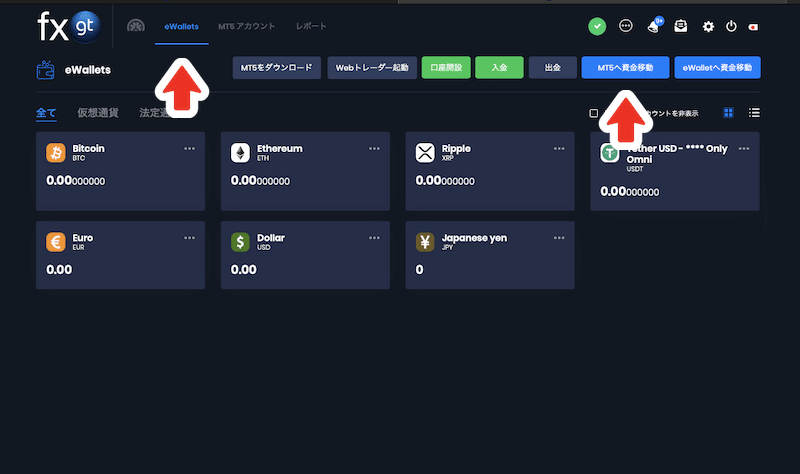Image resolution: width=800 pixels, height=474 pixels.
Task: Click the Bitcoin coin icon
Action: pyautogui.click(x=56, y=153)
